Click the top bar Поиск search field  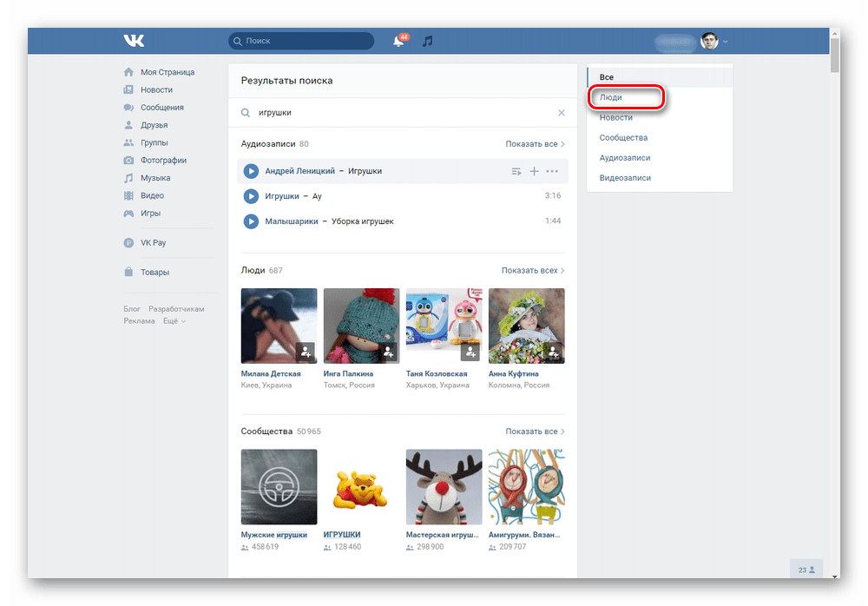[x=301, y=41]
